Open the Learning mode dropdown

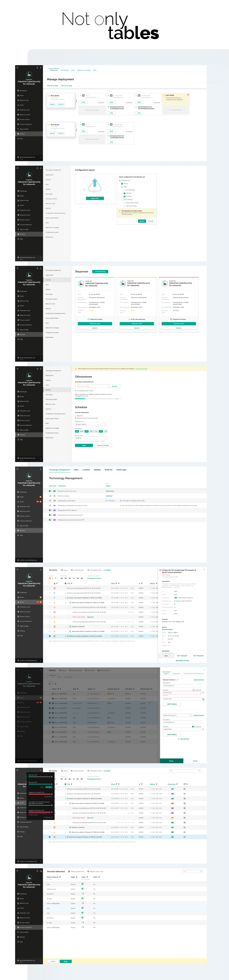tap(109, 496)
